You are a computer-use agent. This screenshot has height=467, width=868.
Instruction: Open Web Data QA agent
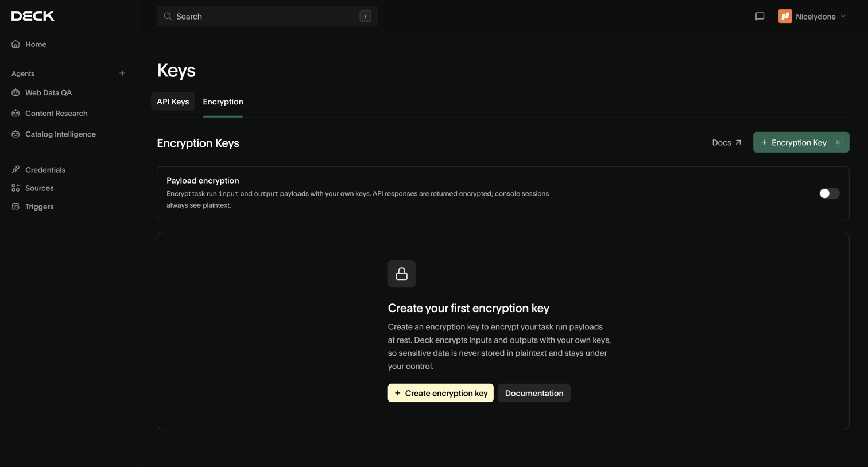pos(48,92)
